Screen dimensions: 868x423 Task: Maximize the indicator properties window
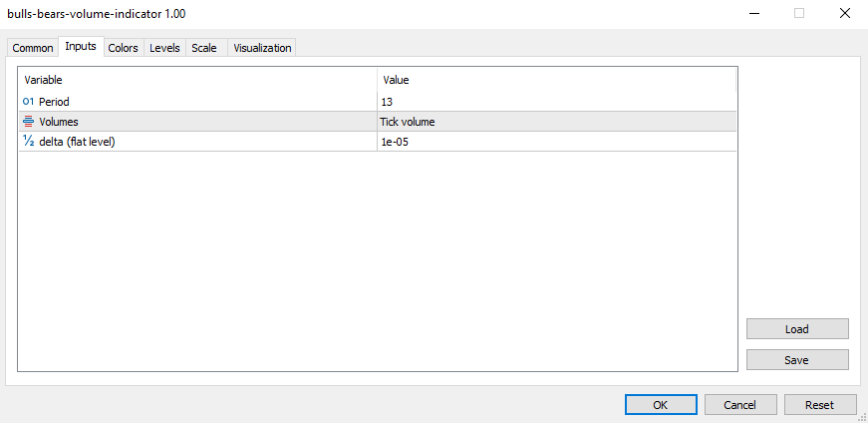pos(798,14)
